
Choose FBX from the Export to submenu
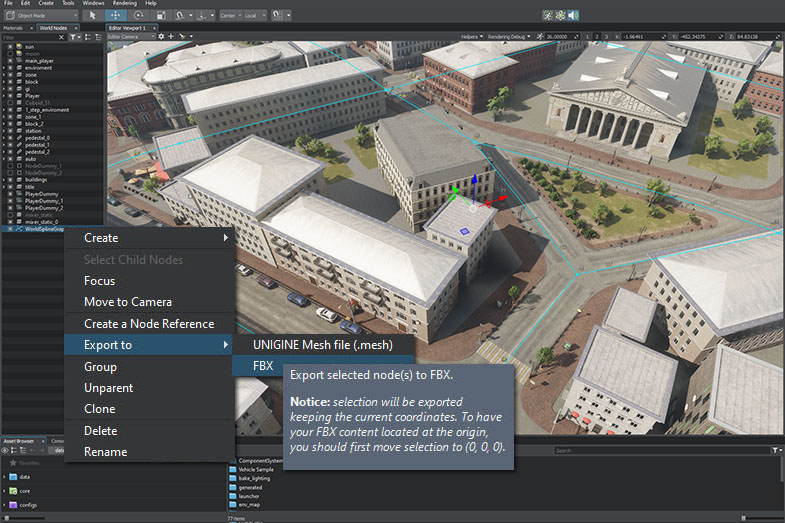[264, 366]
